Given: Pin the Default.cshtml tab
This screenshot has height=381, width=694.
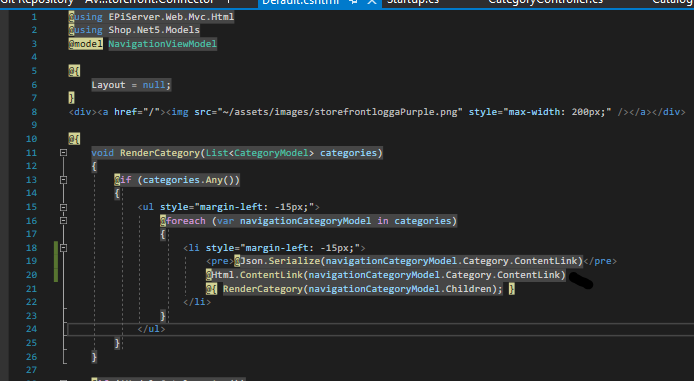Looking at the screenshot, I should 353,2.
